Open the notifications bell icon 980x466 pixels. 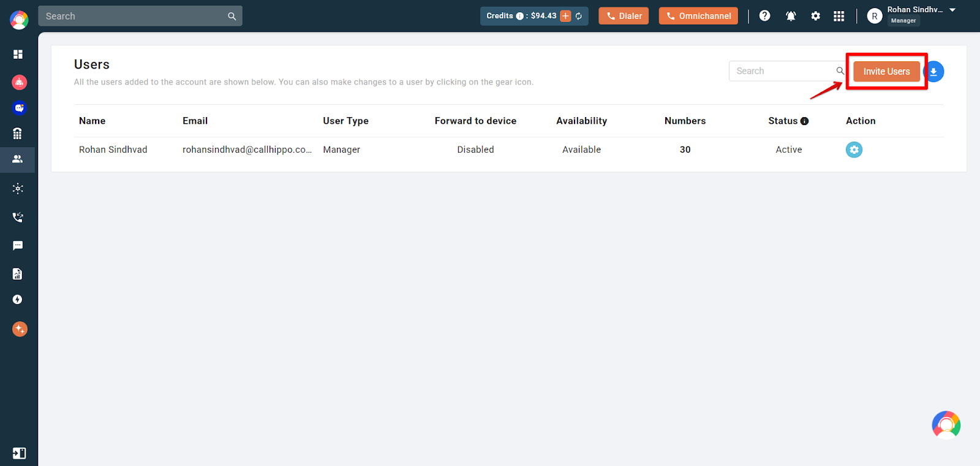791,16
